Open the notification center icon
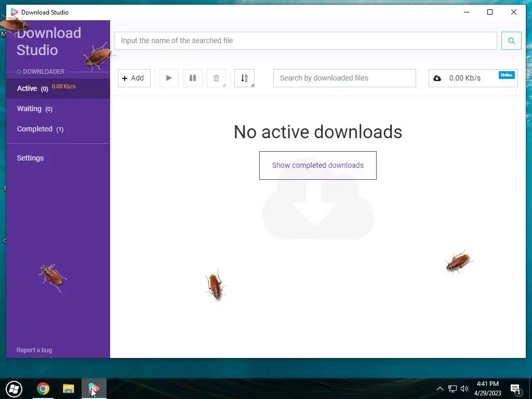Screen dimensions: 532x399 [515, 389]
